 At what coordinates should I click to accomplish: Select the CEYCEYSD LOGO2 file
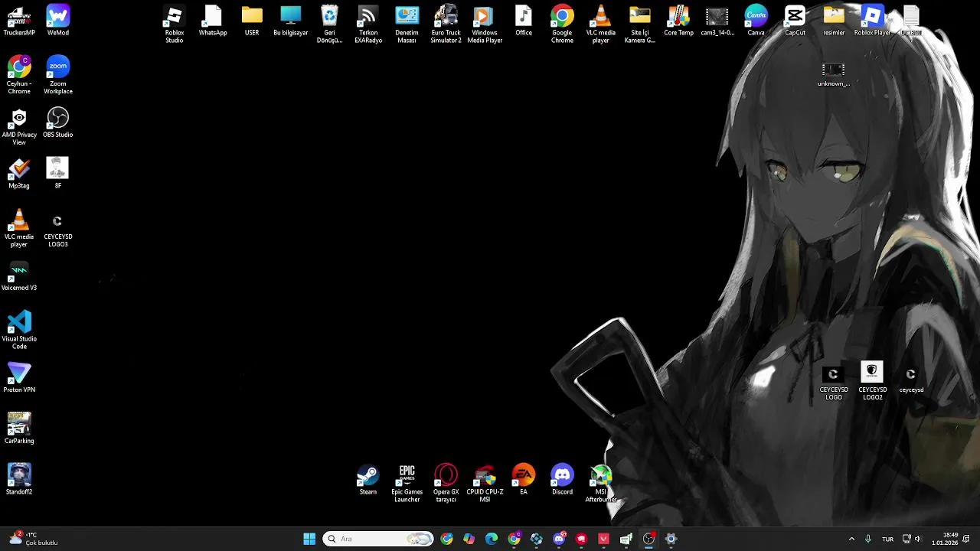(872, 382)
